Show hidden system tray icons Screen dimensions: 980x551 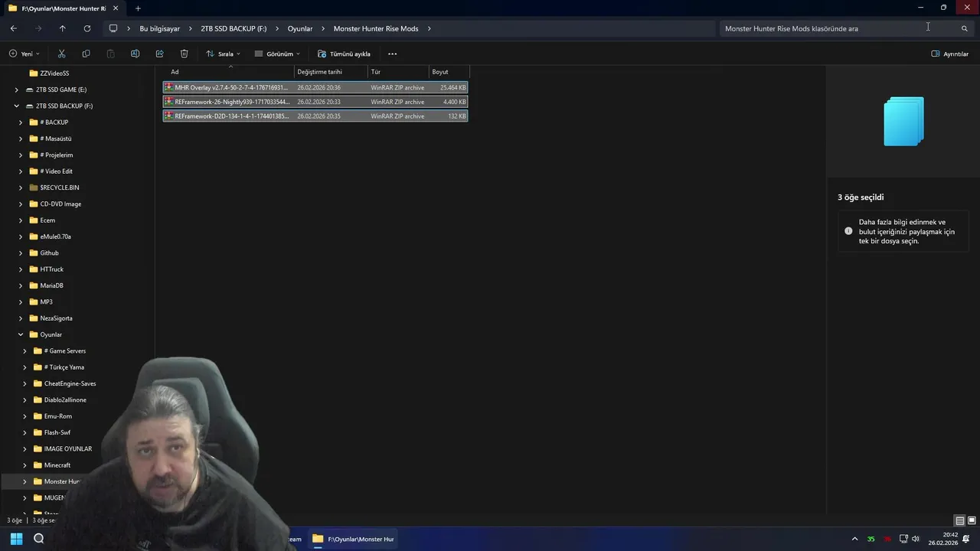854,539
